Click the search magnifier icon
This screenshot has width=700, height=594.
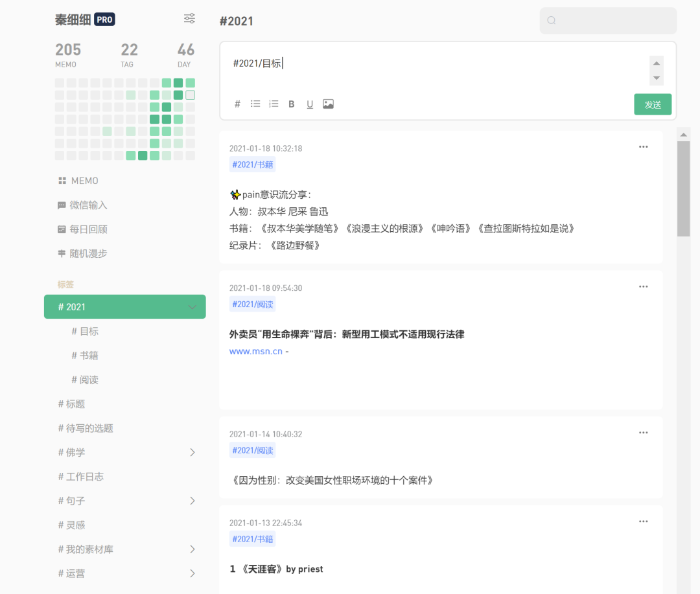552,21
